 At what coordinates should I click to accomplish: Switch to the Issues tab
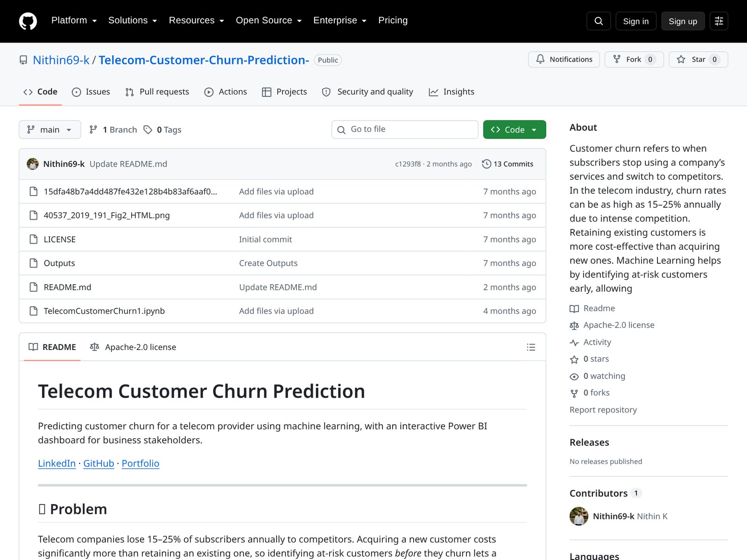(x=91, y=92)
